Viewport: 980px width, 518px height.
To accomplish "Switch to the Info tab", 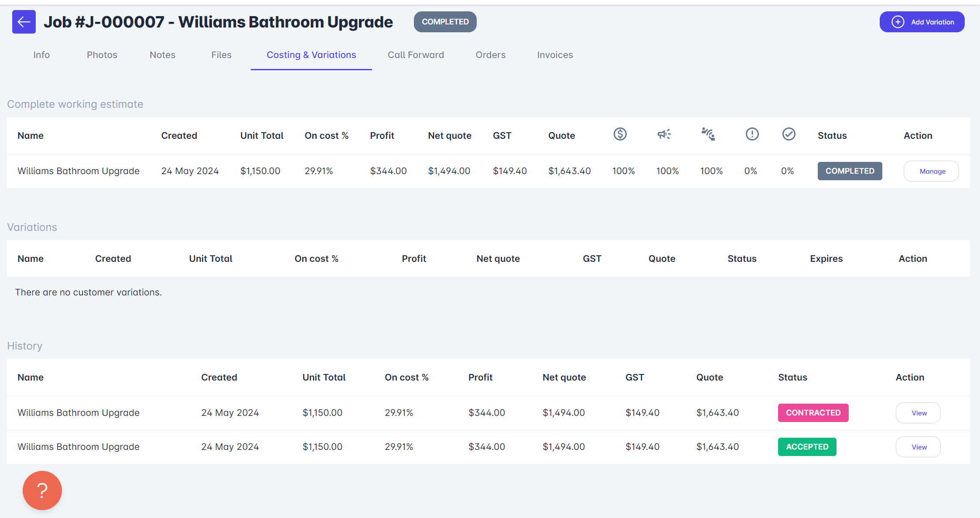I will coord(41,55).
